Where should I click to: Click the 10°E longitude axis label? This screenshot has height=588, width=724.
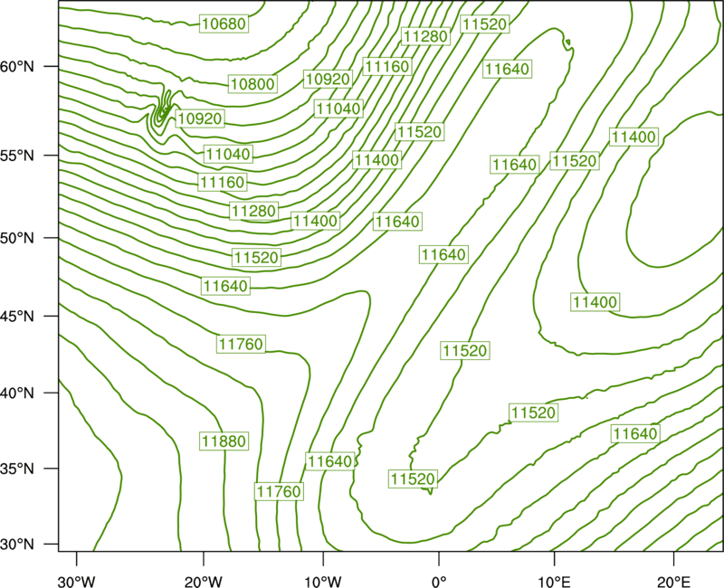[554, 581]
